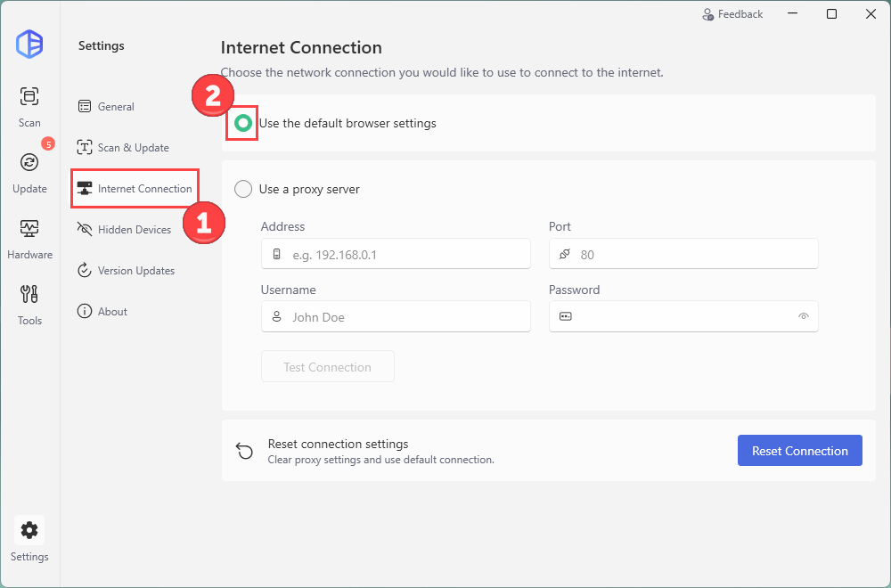Click the reset arrow icon
The image size is (891, 588).
244,451
